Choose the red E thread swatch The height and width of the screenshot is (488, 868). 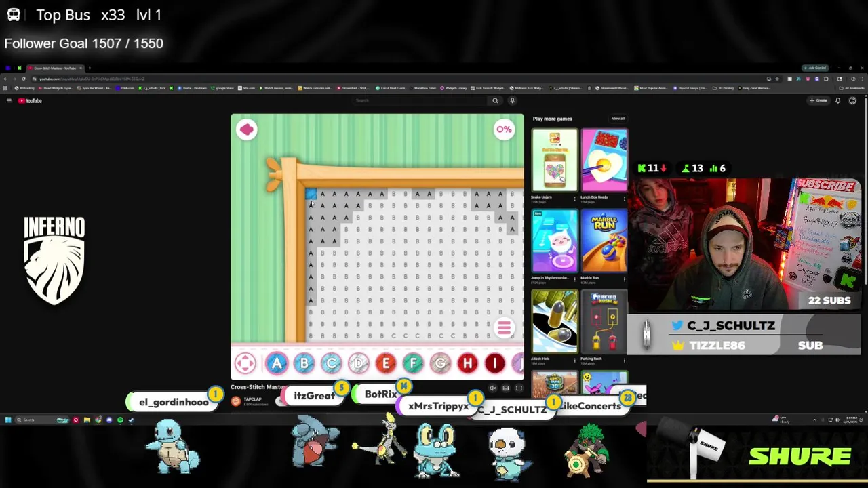click(386, 364)
